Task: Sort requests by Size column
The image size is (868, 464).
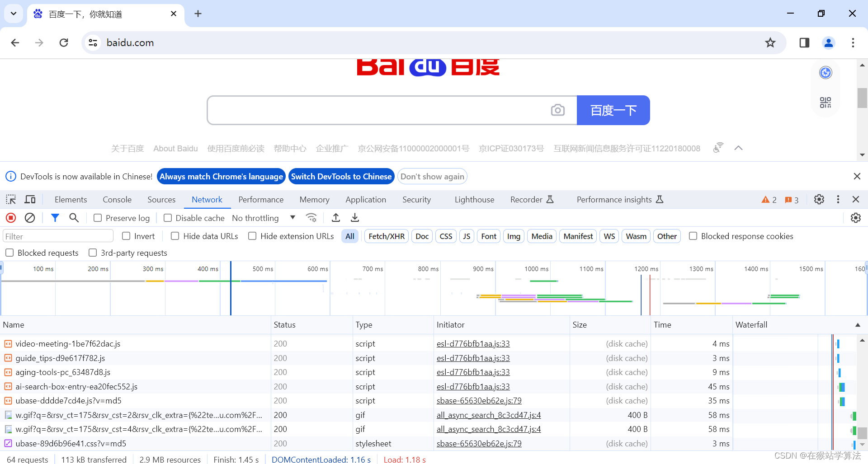Action: [x=610, y=325]
